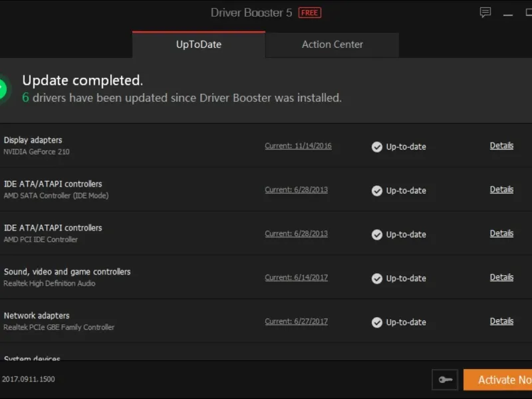Open Details for Realtek PCIe GBE Family Controller

[x=501, y=321]
